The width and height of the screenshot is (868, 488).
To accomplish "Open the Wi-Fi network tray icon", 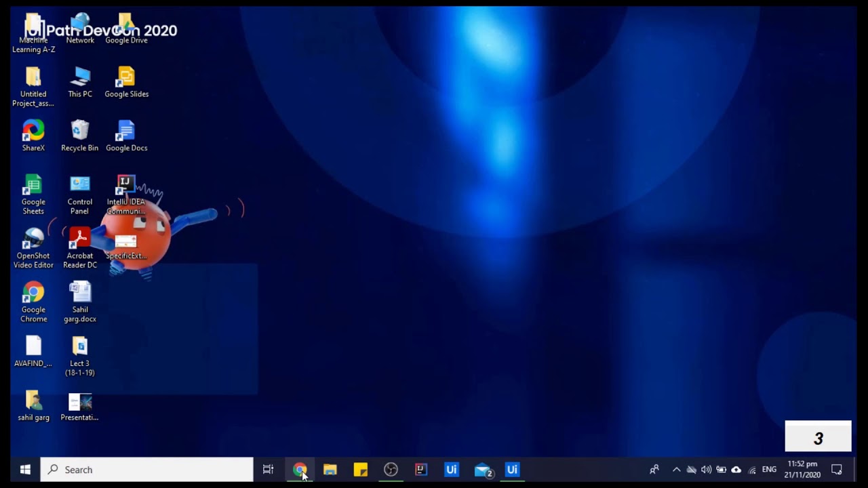I will click(751, 470).
